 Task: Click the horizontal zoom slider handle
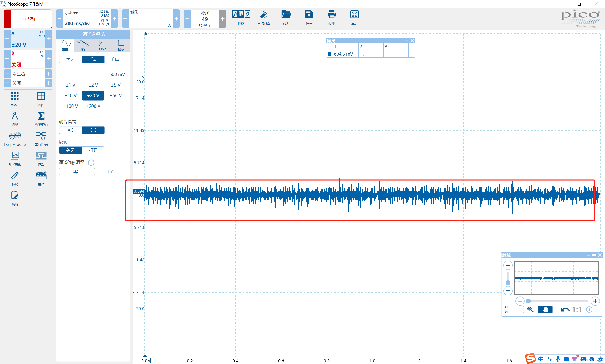click(x=528, y=301)
